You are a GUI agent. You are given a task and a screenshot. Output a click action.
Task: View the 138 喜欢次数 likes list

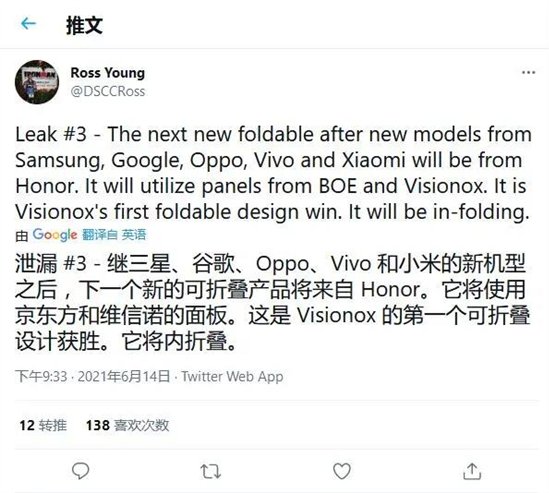click(127, 425)
